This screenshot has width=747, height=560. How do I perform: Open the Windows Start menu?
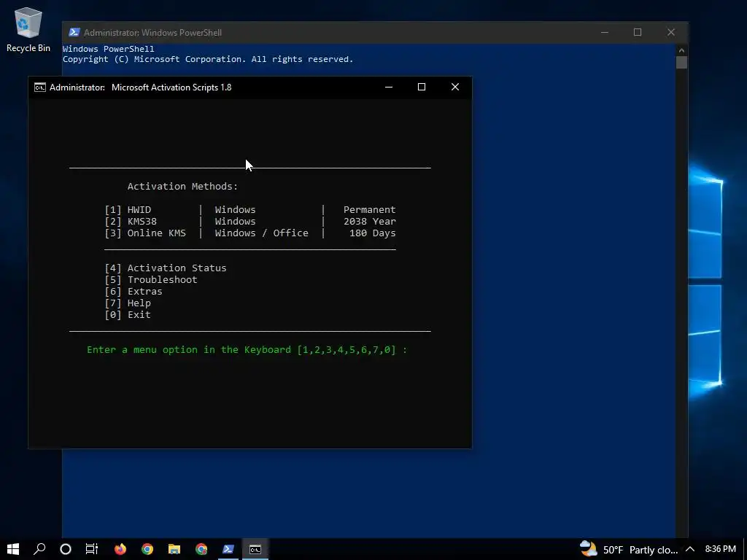[13, 549]
